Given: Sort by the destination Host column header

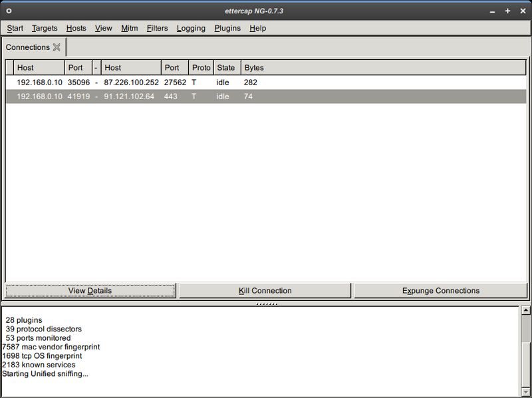Looking at the screenshot, I should 131,68.
